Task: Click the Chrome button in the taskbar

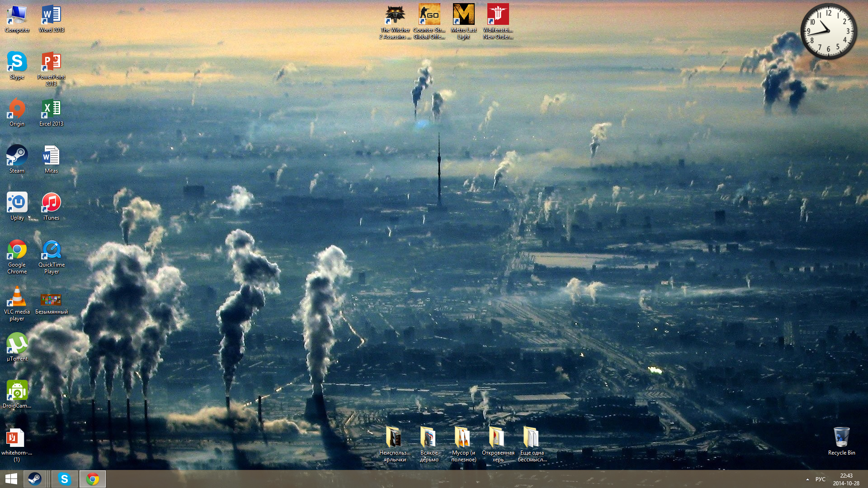Action: pyautogui.click(x=93, y=479)
